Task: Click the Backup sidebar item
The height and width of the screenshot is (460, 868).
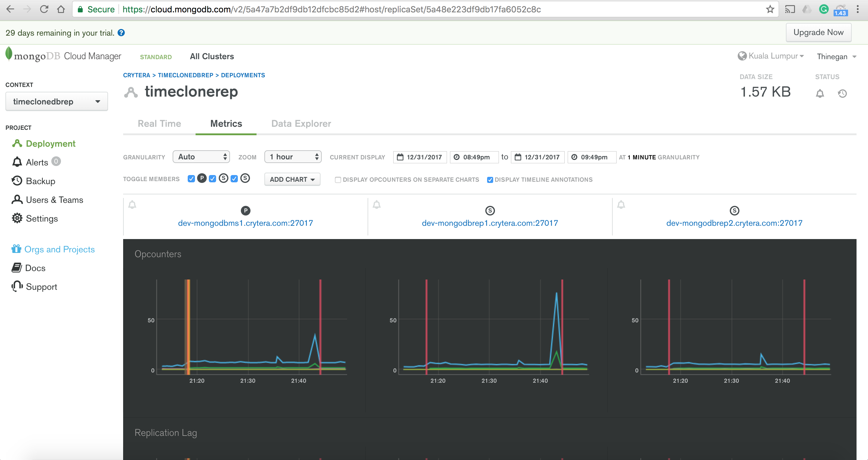Action: tap(40, 181)
